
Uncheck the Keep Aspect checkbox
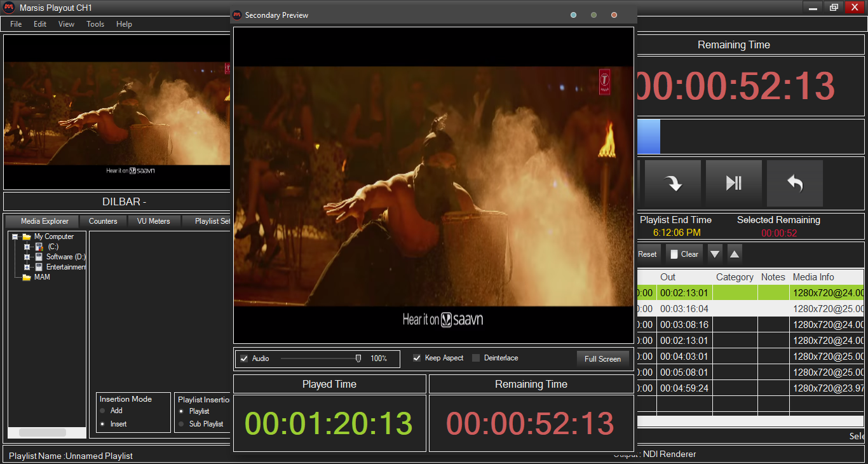pos(417,358)
